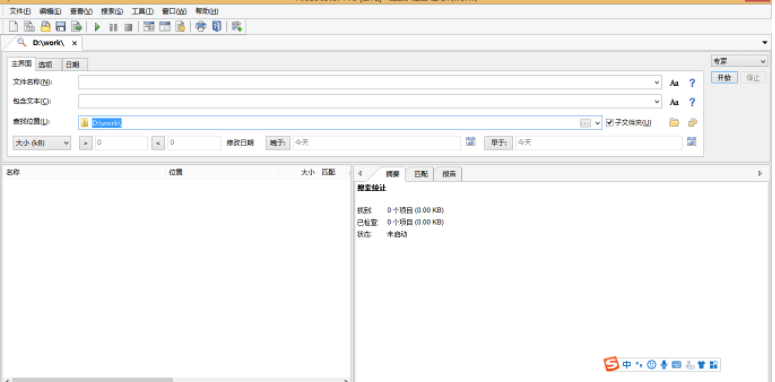Open the 查看(V) menu

click(81, 11)
